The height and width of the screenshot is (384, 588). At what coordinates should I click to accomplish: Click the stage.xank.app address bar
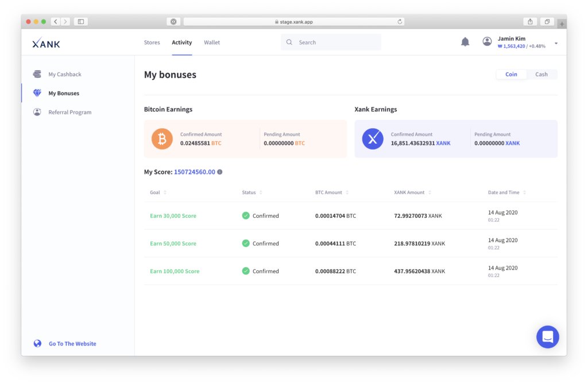293,22
